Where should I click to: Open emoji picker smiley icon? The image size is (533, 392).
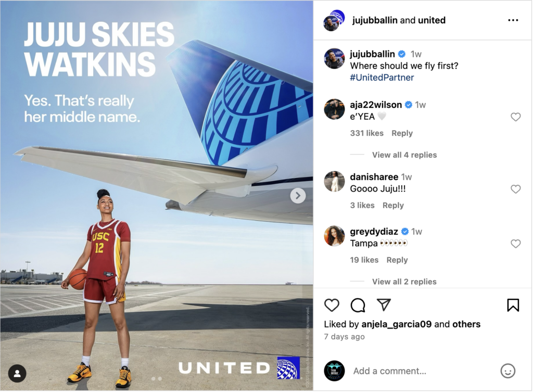click(x=508, y=371)
